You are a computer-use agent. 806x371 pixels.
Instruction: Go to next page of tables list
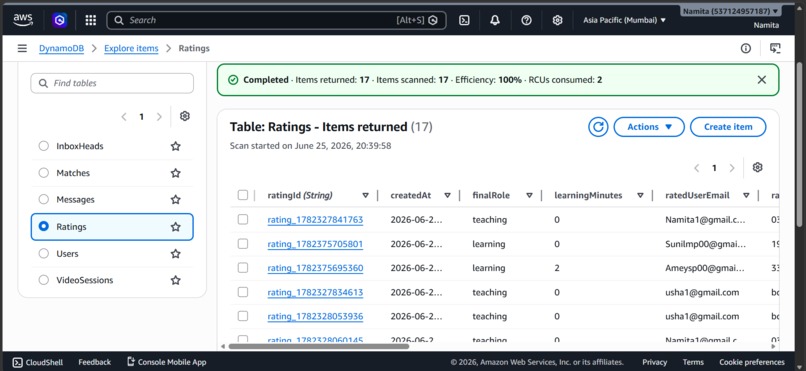(159, 117)
